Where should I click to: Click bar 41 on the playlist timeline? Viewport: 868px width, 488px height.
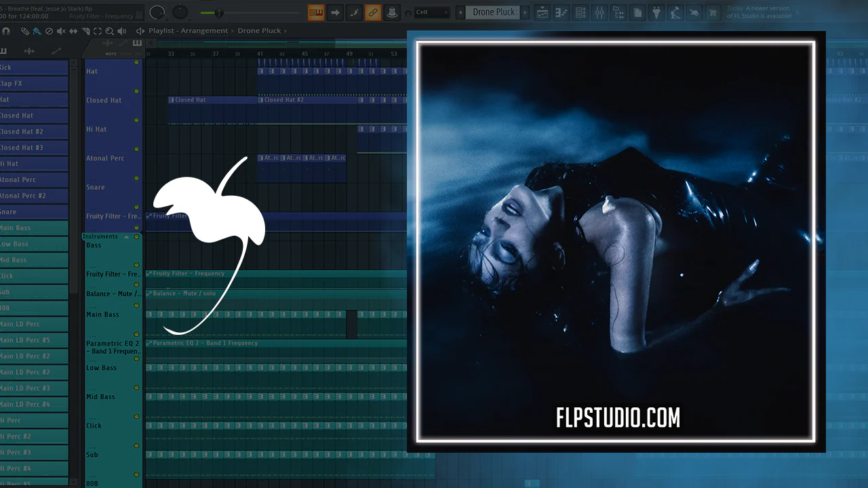[260, 54]
